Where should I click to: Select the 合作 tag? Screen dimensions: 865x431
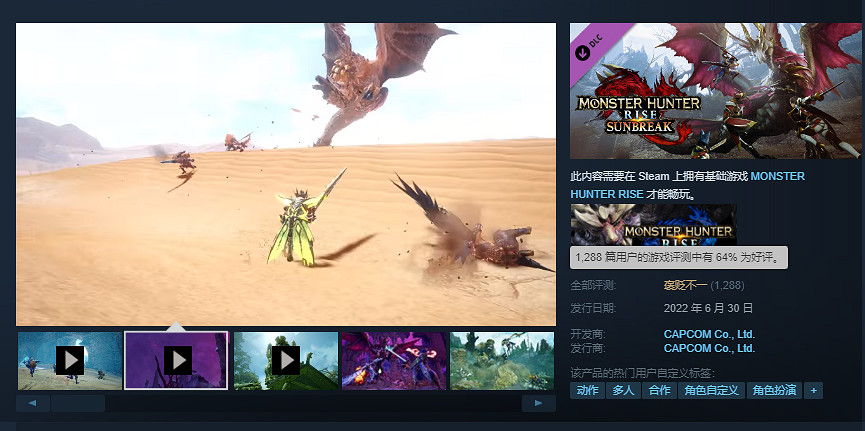click(x=659, y=391)
